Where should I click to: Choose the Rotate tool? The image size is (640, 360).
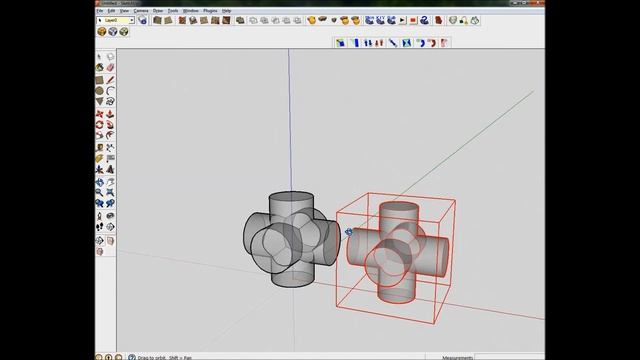[100, 124]
